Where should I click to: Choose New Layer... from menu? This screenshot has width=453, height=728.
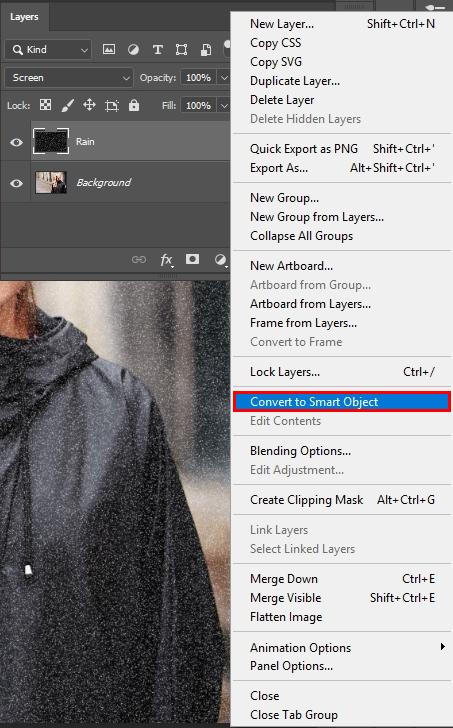coord(282,24)
